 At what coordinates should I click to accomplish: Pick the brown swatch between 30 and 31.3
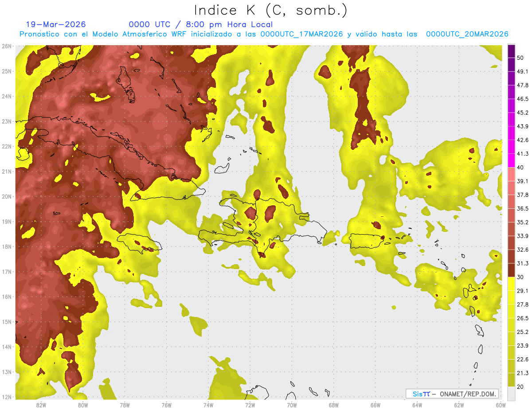tap(511, 270)
